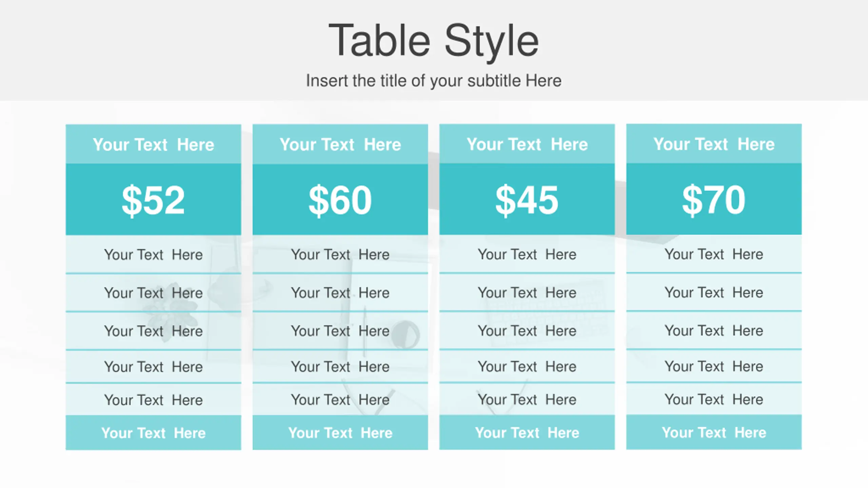Click third feature row under $52
868x488 pixels.
pyautogui.click(x=153, y=331)
